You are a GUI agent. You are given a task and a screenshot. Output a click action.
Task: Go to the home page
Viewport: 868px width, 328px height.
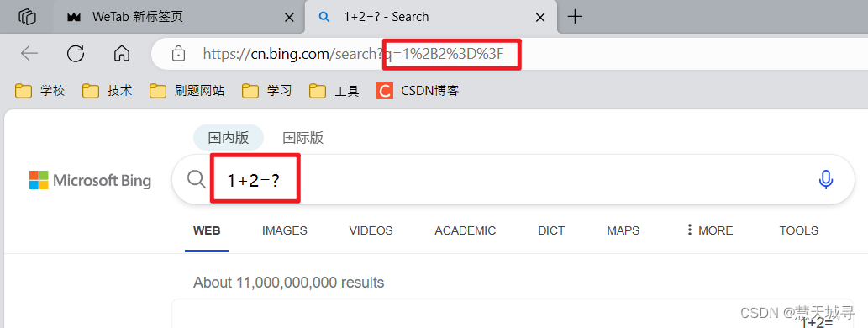tap(121, 53)
